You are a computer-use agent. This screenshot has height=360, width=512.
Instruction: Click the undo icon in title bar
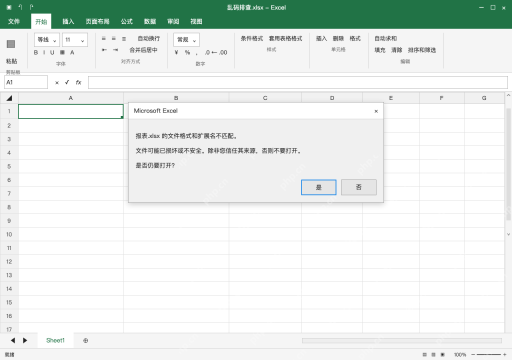20,7
